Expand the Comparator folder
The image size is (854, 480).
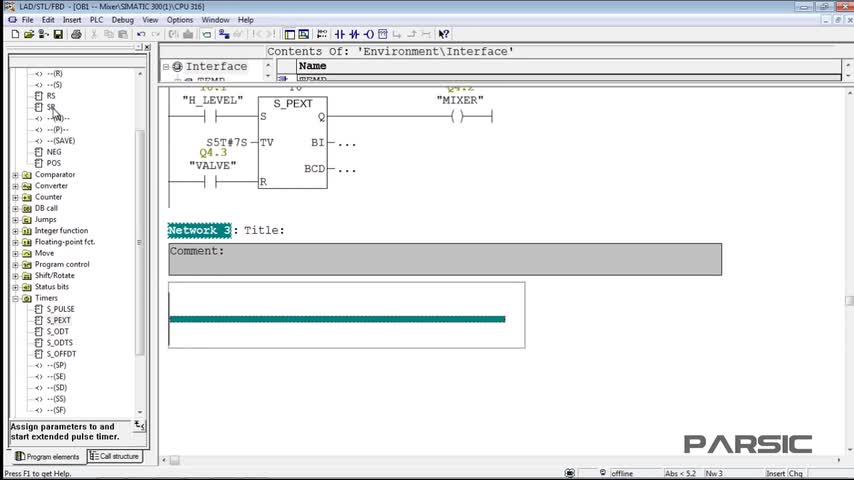click(x=16, y=175)
